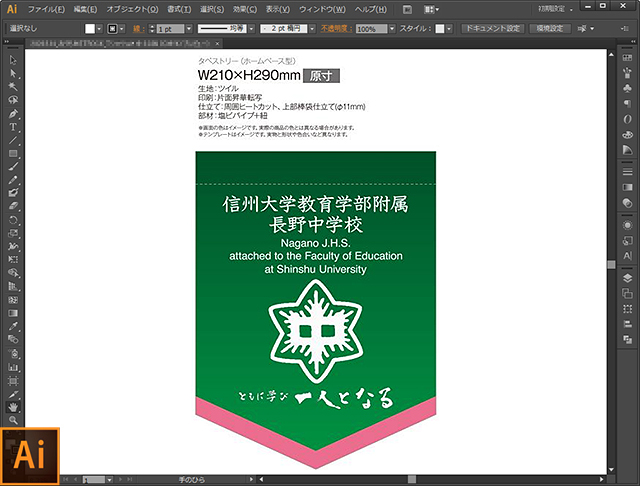The width and height of the screenshot is (640, 486).
Task: Select the Column Graph tool
Action: (x=13, y=367)
